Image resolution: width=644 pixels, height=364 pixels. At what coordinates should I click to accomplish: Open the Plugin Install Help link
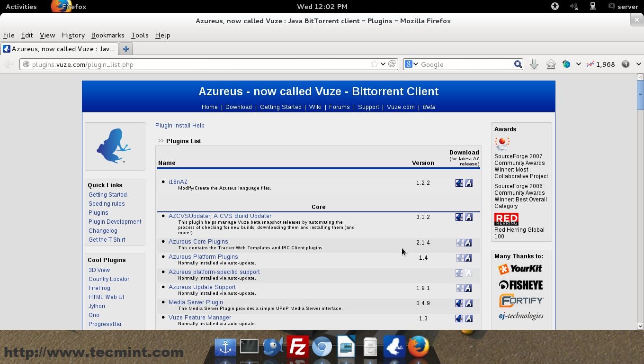[180, 126]
